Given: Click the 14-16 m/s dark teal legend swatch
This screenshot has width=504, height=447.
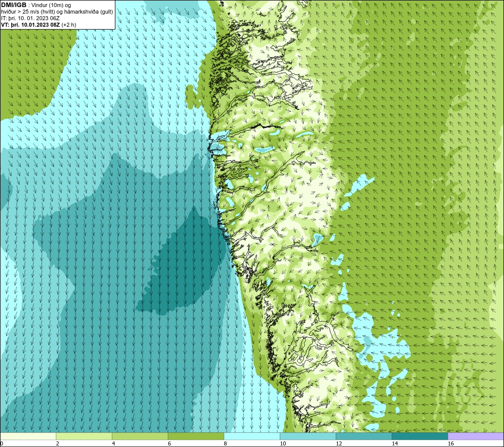Looking at the screenshot, I should tap(420, 436).
